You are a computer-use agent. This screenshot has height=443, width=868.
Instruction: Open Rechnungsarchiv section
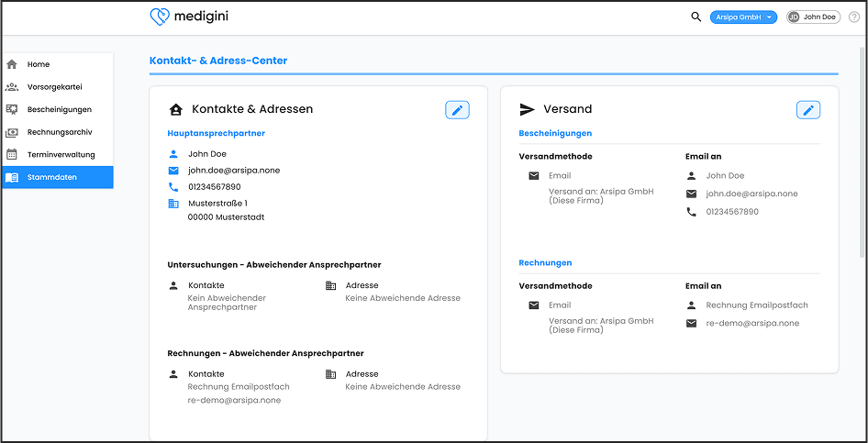tap(58, 132)
